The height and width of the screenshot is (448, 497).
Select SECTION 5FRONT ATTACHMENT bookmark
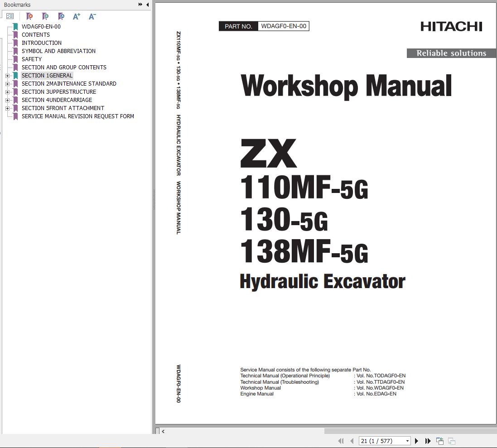coord(63,108)
